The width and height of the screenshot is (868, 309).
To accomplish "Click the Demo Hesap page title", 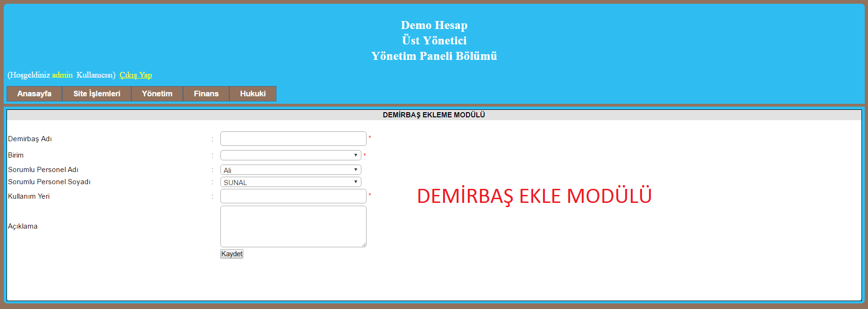I will [434, 25].
